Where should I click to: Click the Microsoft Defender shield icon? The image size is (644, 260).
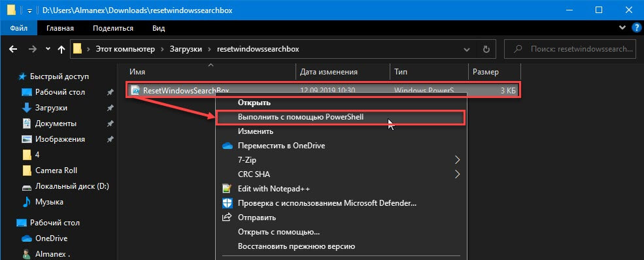[x=227, y=203]
